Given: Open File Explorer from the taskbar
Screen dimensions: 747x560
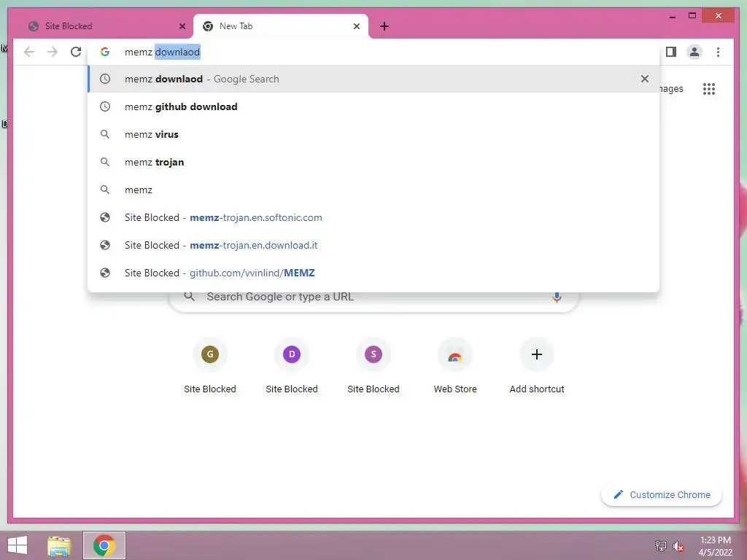Looking at the screenshot, I should [x=59, y=545].
